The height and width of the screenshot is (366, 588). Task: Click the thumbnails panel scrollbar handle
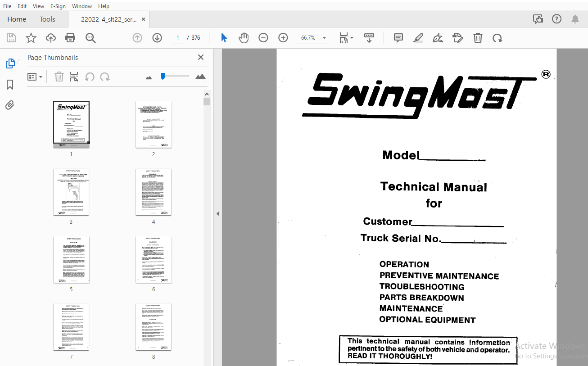pos(207,101)
